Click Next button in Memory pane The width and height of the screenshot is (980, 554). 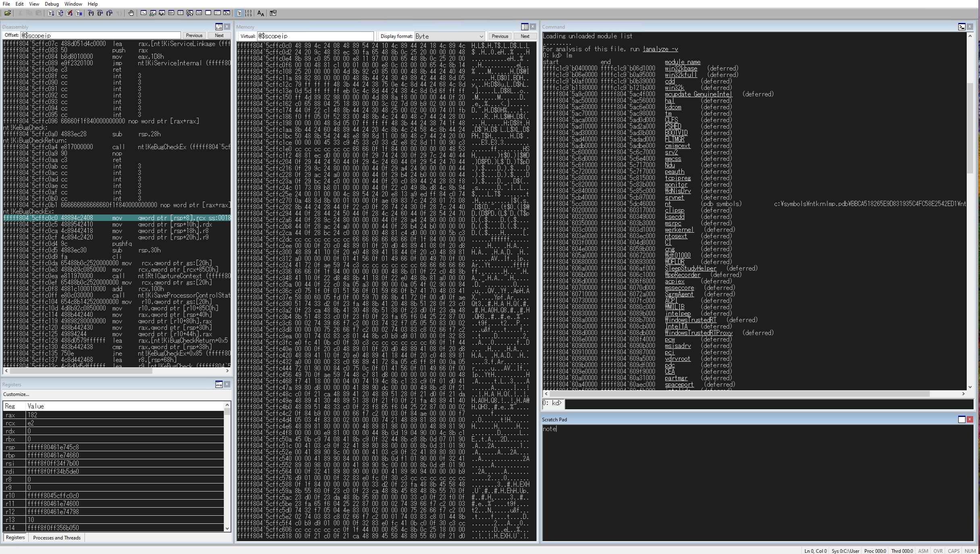click(x=525, y=36)
